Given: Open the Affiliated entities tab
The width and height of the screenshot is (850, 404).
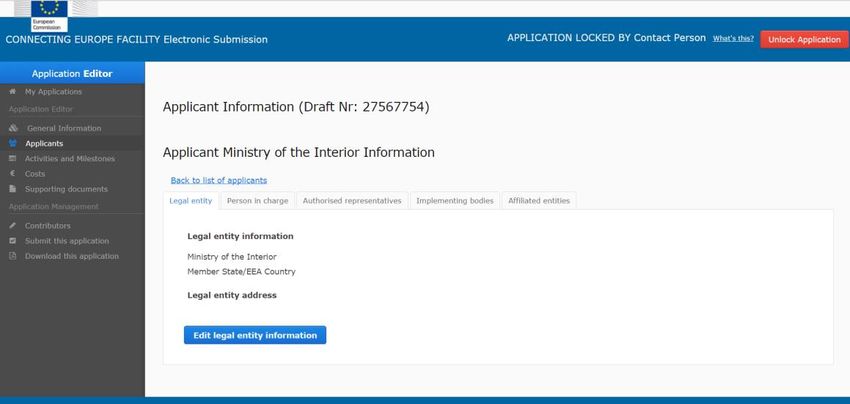Looking at the screenshot, I should 539,201.
